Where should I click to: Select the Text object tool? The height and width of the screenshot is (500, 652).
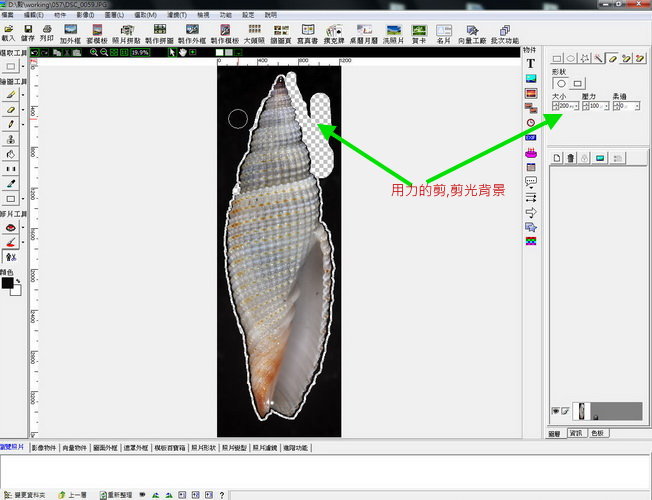coord(530,63)
